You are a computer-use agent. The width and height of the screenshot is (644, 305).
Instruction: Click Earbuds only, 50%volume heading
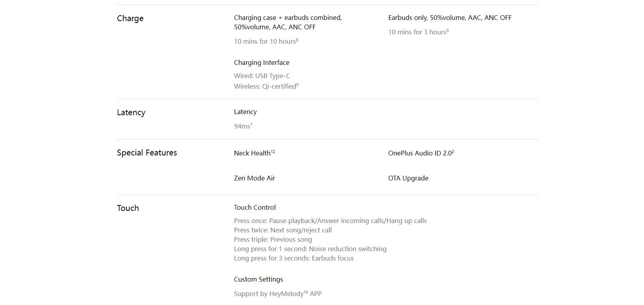450,18
